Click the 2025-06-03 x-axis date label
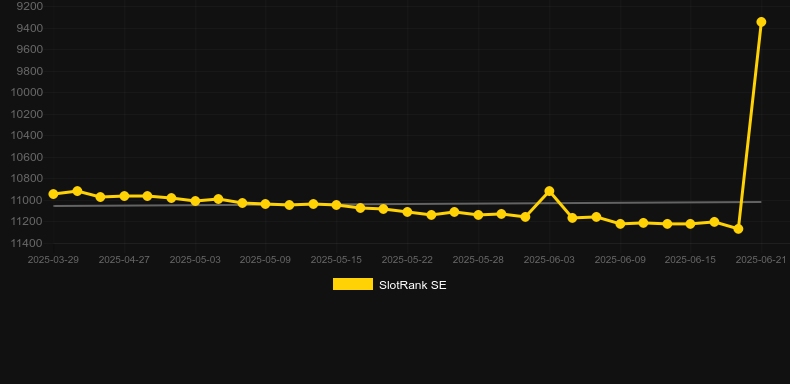790x384 pixels. point(549,260)
